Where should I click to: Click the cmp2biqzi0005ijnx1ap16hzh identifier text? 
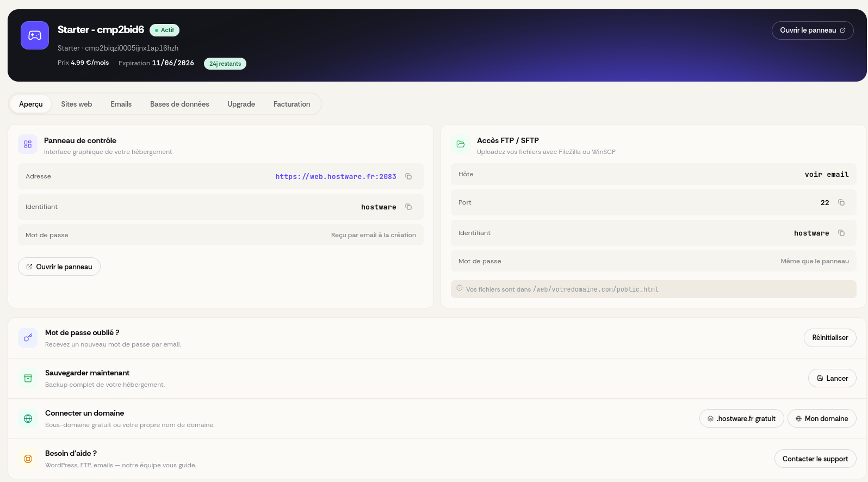tap(132, 48)
